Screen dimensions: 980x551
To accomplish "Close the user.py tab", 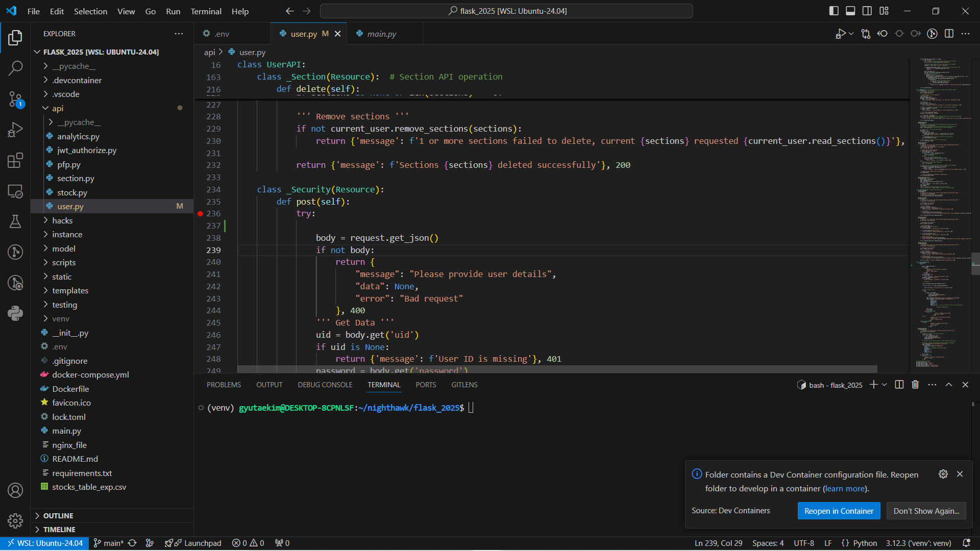I will point(337,34).
